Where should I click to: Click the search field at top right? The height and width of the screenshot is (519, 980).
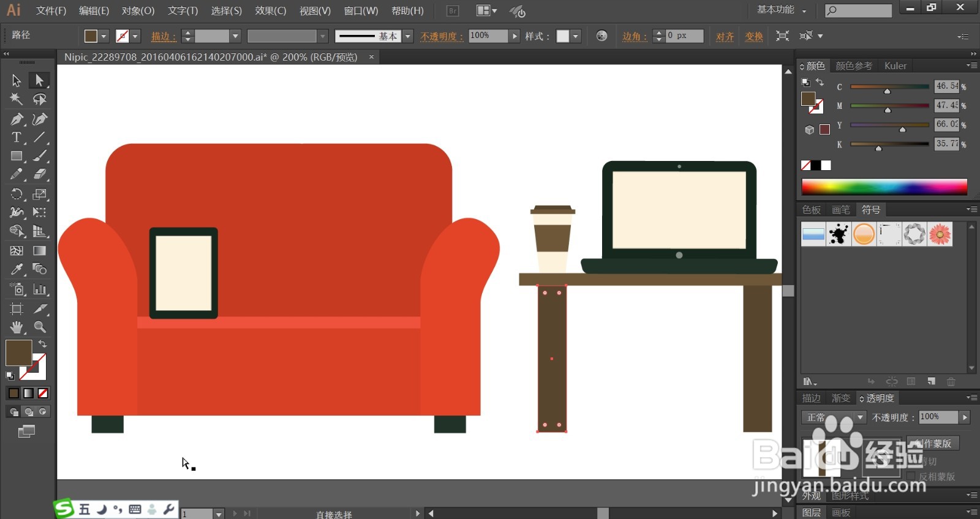point(858,10)
